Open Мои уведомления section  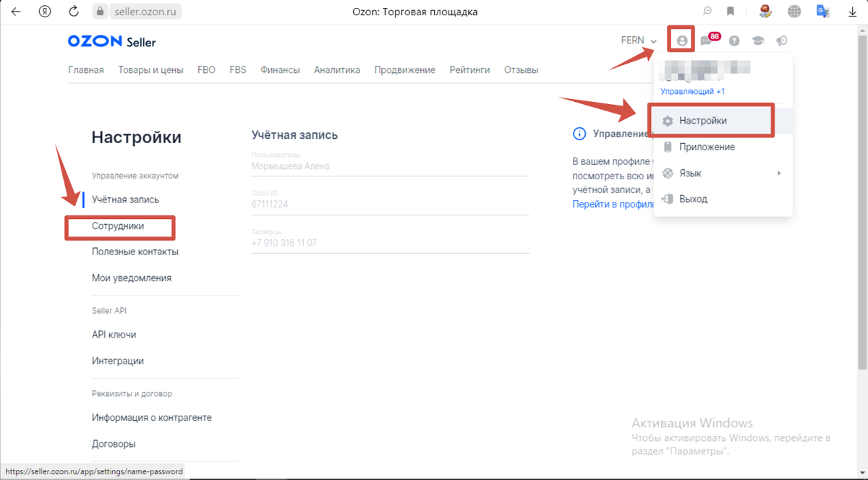132,278
